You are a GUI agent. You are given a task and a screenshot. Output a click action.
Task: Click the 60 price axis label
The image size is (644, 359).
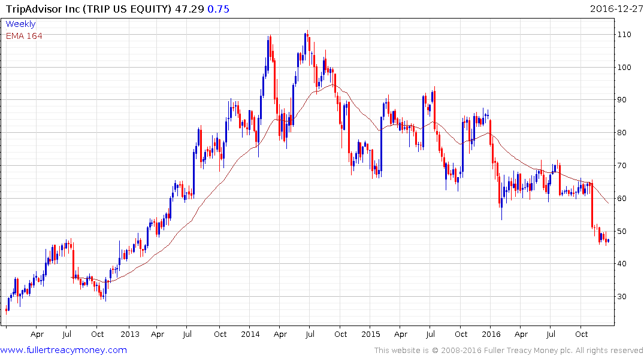tap(622, 198)
